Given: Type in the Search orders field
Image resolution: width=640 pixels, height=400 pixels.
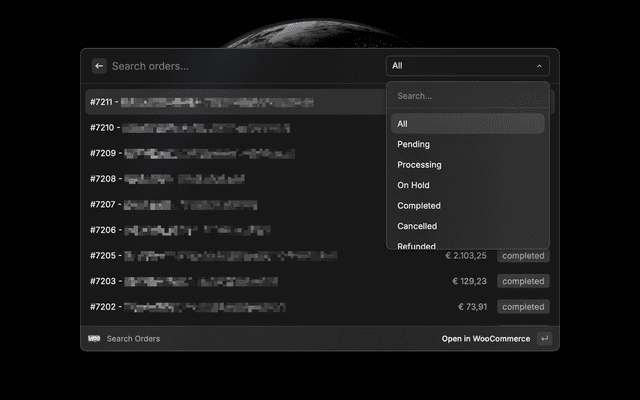Looking at the screenshot, I should tap(240, 66).
